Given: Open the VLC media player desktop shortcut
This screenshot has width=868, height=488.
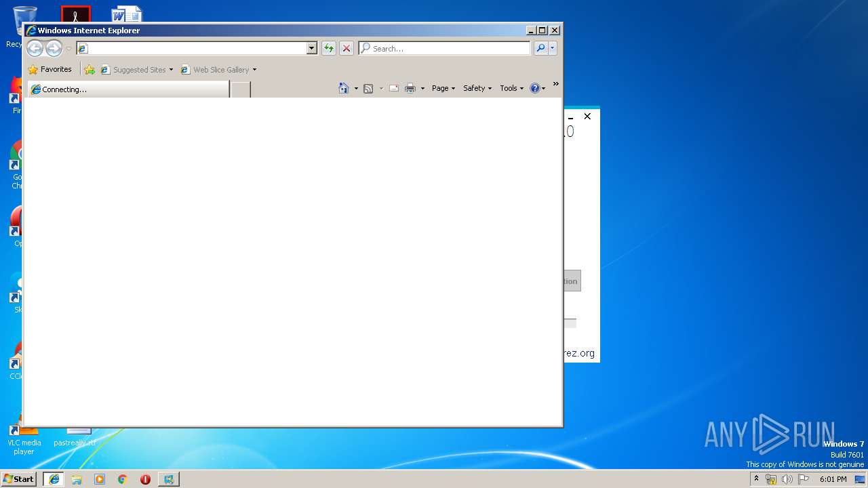Looking at the screenshot, I should (x=24, y=441).
